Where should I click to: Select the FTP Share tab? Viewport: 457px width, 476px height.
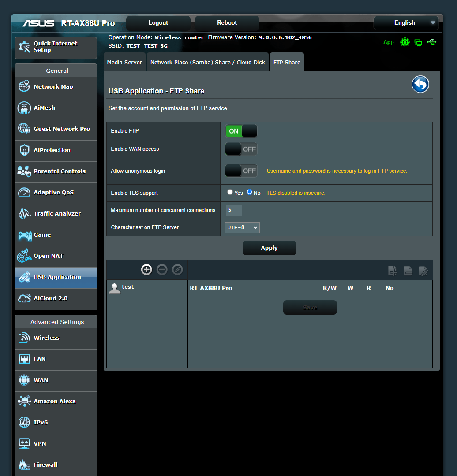point(287,62)
